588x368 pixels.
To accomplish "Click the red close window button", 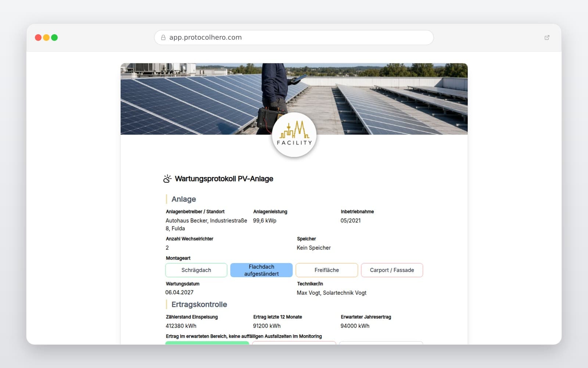I will click(38, 38).
